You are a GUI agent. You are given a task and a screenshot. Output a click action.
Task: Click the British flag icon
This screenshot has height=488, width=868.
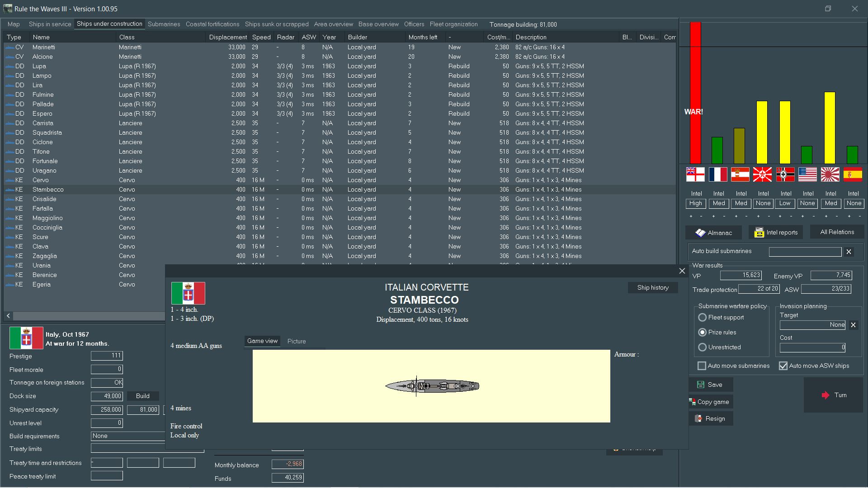click(x=695, y=174)
